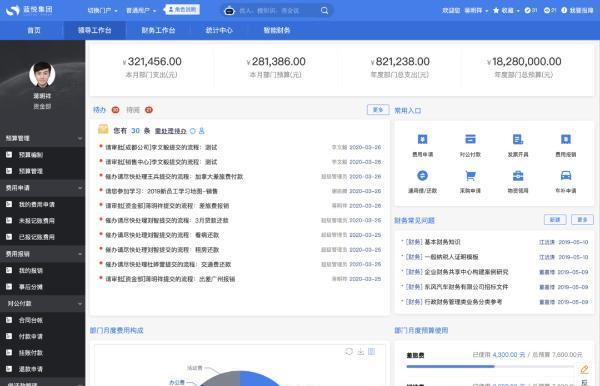Switch to the 统计中心 tab

point(219,30)
